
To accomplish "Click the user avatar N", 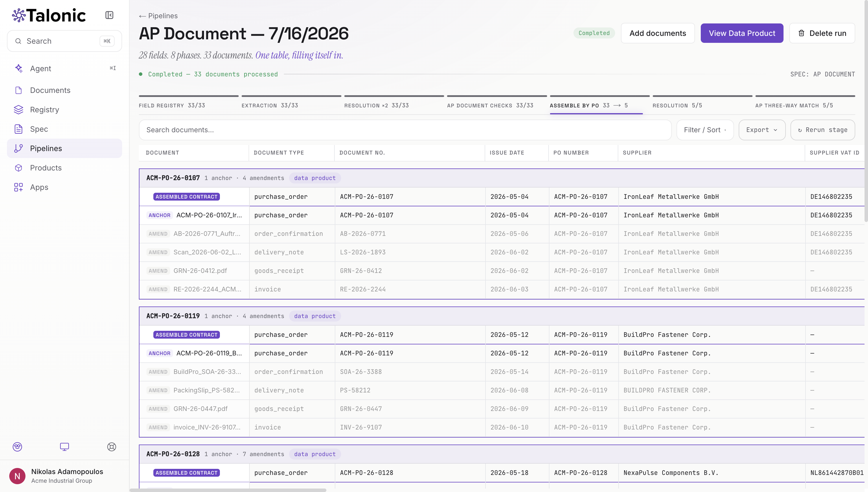I will (17, 476).
